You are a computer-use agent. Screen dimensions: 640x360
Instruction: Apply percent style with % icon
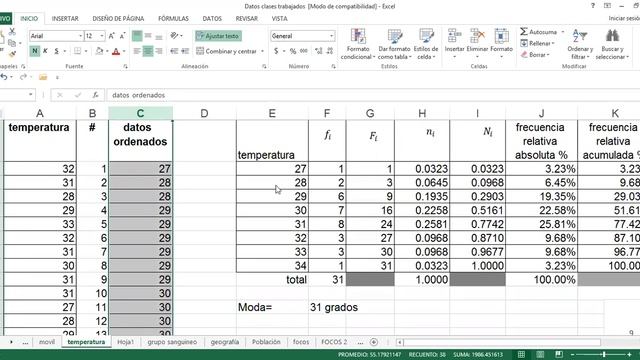293,51
